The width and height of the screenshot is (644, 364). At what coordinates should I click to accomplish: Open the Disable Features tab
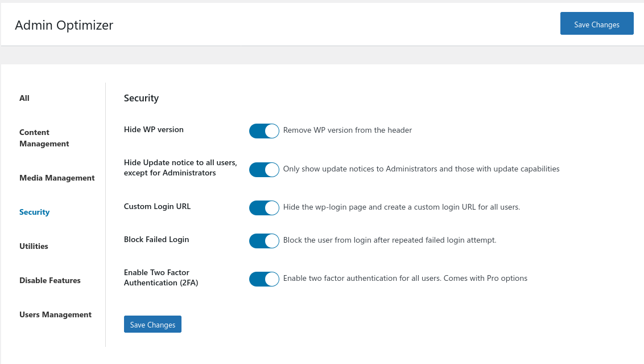[x=50, y=280]
